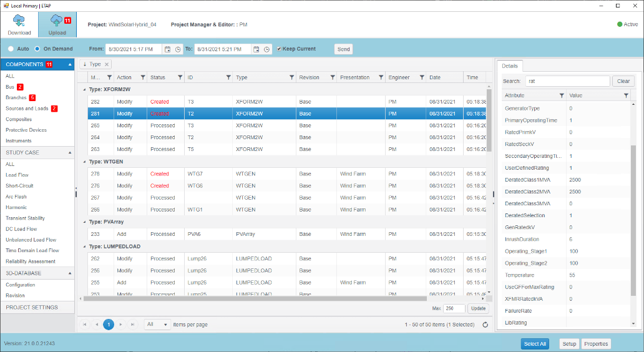Click the Send button
The image size is (644, 352).
click(x=343, y=49)
